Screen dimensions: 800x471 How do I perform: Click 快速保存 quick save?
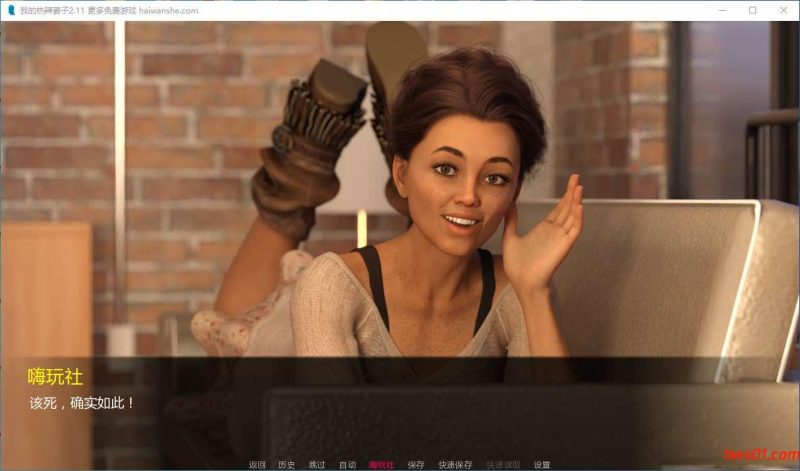coord(455,464)
